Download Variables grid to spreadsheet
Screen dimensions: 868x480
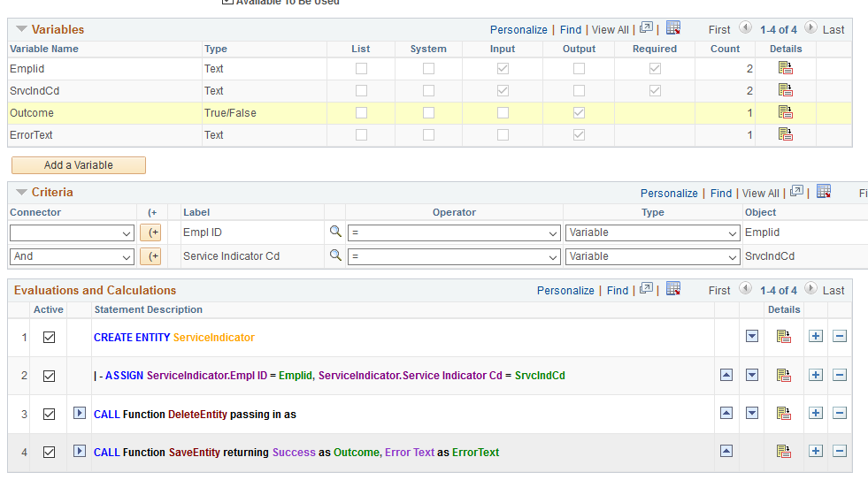point(673,27)
